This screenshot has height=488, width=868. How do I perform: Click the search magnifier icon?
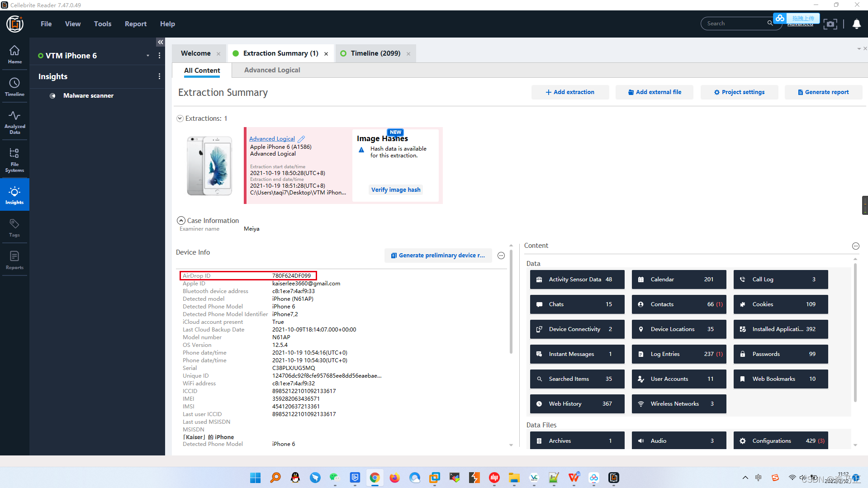point(770,24)
